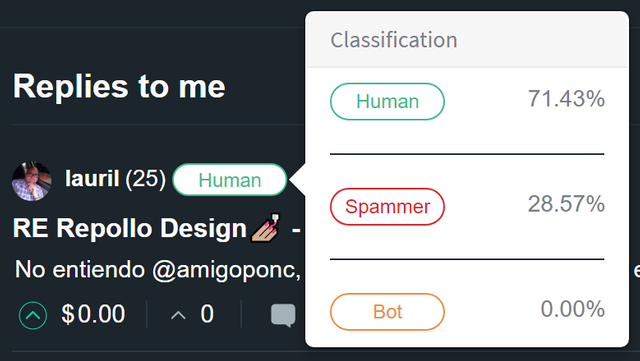Select the Human classification label in popup
This screenshot has width=640, height=361.
pos(387,101)
